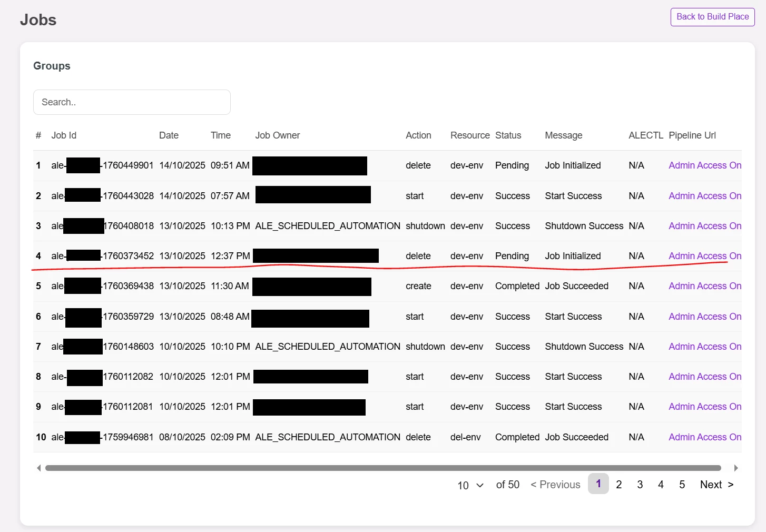Click the Pipeline Url column header
Viewport: 766px width, 532px height.
(x=692, y=135)
